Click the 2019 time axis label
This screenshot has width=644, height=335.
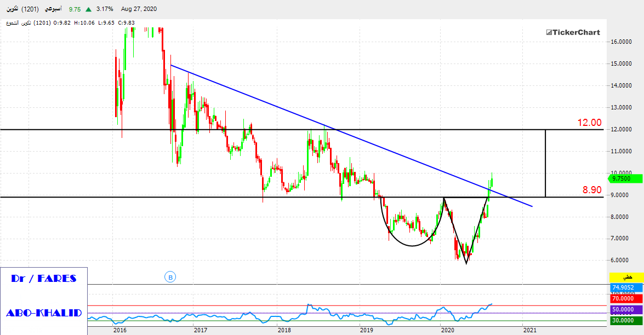pyautogui.click(x=366, y=330)
